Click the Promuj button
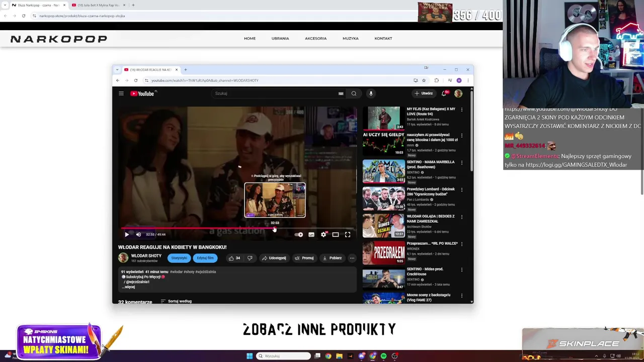The width and height of the screenshot is (644, 362). tap(304, 258)
